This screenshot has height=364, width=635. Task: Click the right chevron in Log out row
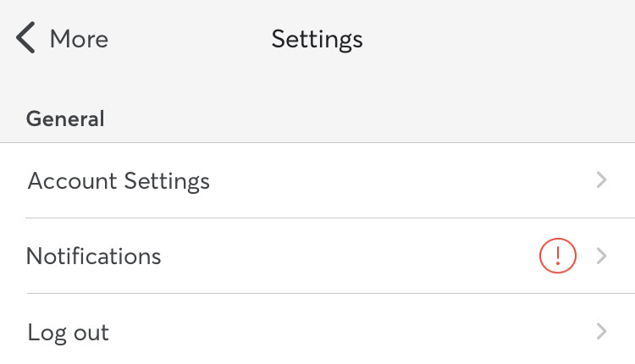point(602,331)
